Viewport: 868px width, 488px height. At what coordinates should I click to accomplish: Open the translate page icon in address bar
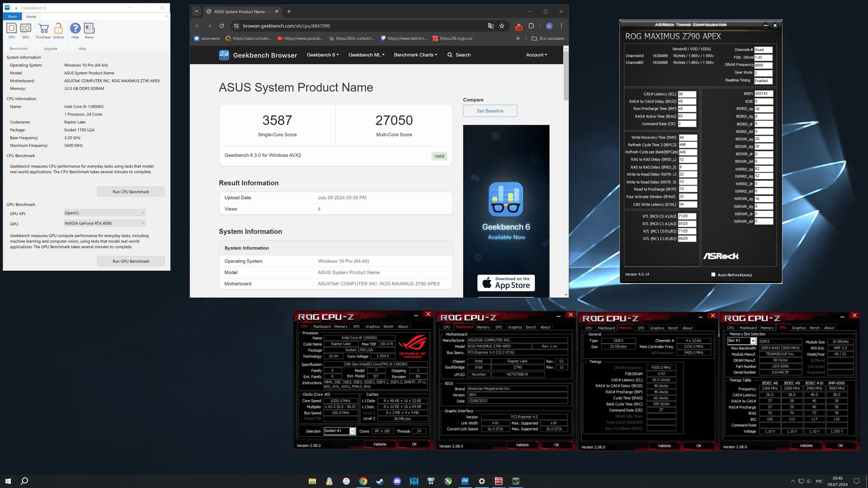pos(491,26)
